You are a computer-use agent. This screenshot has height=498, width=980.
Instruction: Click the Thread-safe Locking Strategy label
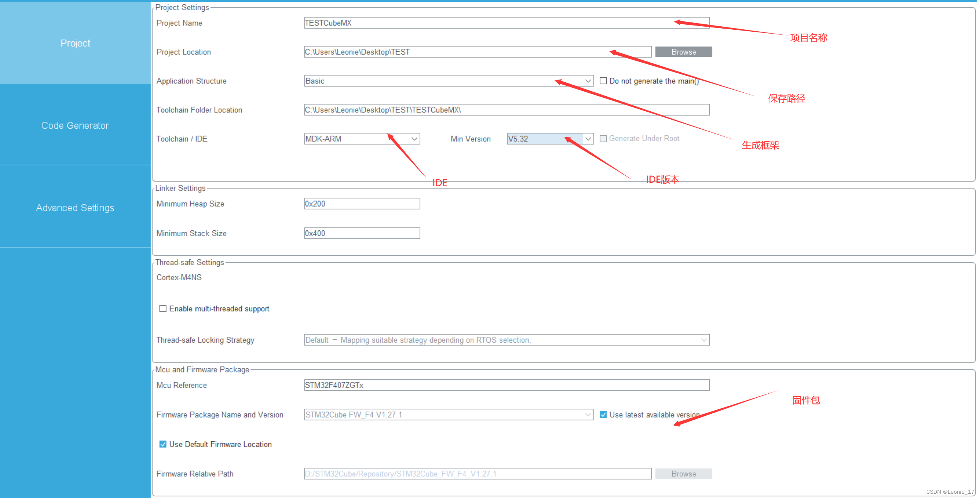[205, 340]
